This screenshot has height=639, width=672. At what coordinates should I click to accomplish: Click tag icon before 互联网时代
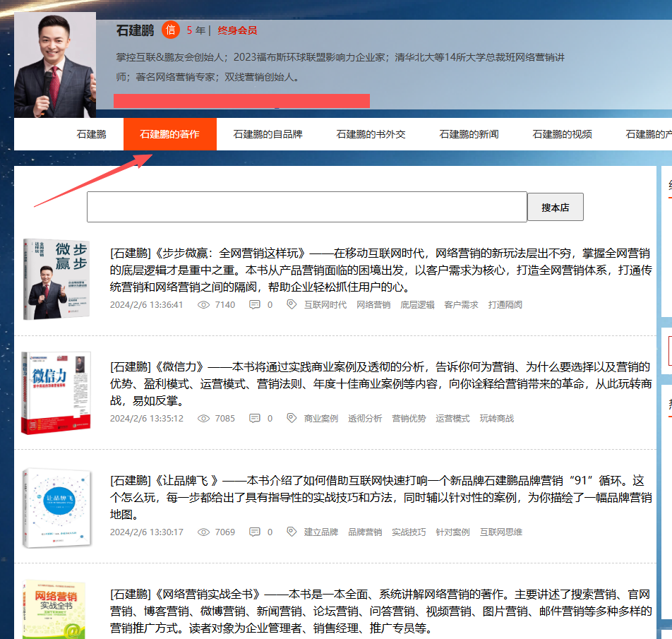point(292,304)
